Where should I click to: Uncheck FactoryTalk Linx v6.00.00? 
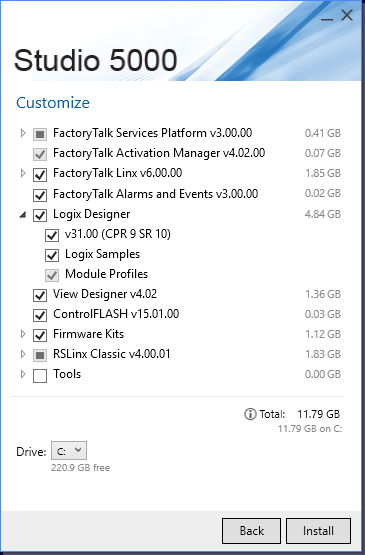click(x=40, y=174)
